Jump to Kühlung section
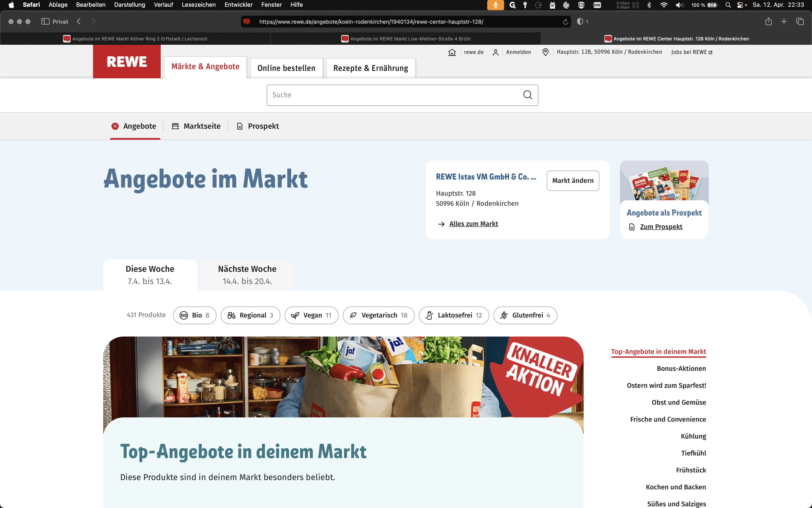The height and width of the screenshot is (508, 812). click(x=693, y=436)
